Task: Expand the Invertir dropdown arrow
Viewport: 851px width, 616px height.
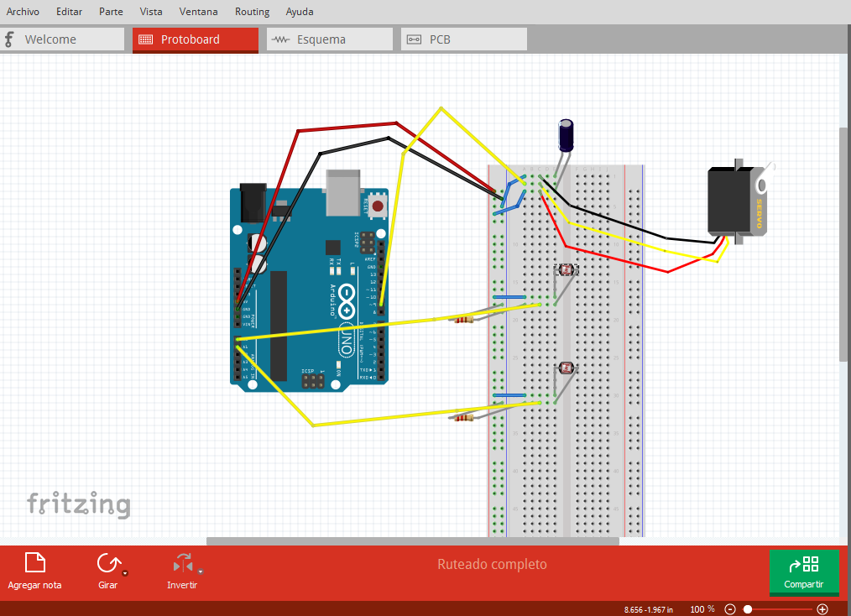Action: [201, 572]
